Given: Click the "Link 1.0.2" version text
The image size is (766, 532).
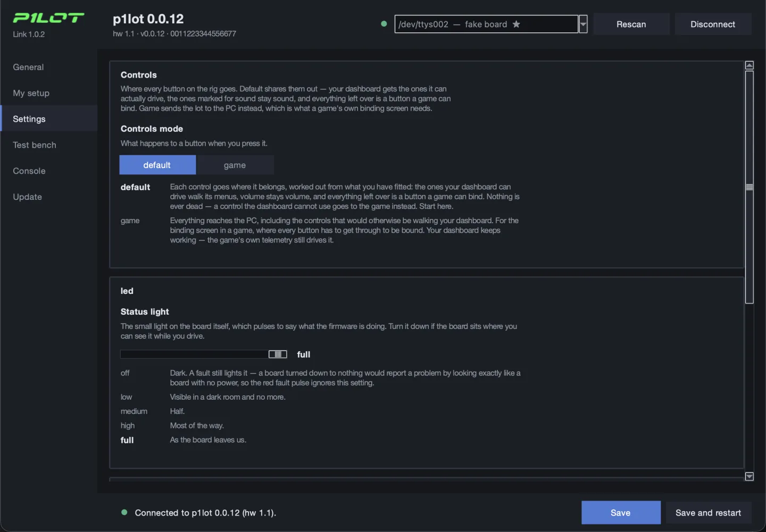Looking at the screenshot, I should click(x=29, y=34).
